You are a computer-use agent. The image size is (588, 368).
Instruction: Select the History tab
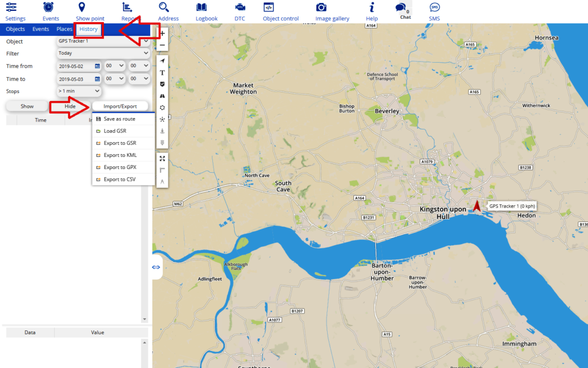pyautogui.click(x=88, y=29)
